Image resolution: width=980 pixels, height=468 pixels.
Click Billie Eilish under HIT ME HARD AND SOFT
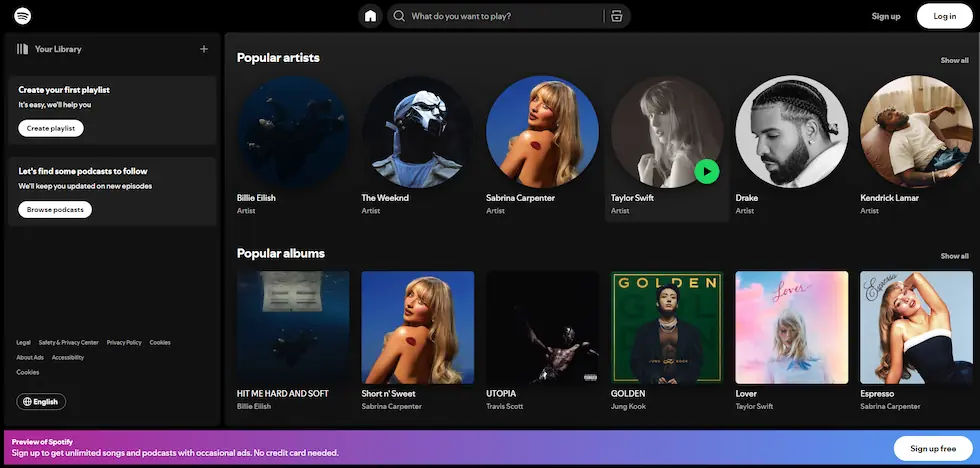[x=254, y=406]
